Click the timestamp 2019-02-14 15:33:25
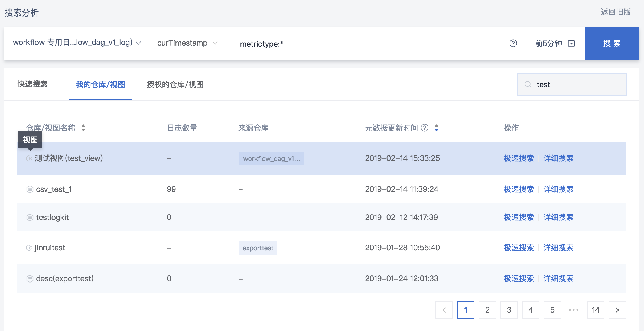 [x=402, y=158]
